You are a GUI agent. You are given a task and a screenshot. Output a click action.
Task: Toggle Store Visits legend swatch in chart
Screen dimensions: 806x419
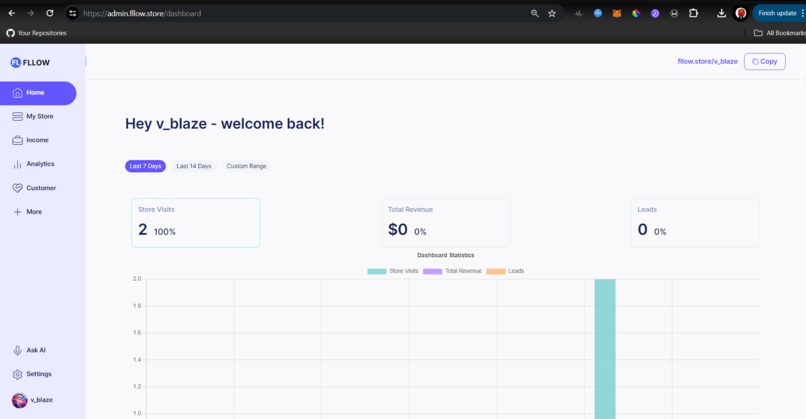[377, 271]
